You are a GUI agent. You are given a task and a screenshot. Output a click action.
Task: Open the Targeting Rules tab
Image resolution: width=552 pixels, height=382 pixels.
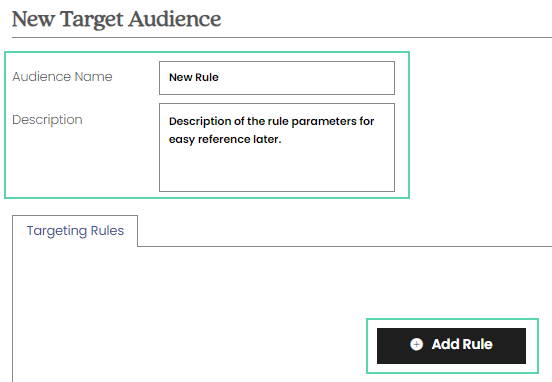click(75, 231)
